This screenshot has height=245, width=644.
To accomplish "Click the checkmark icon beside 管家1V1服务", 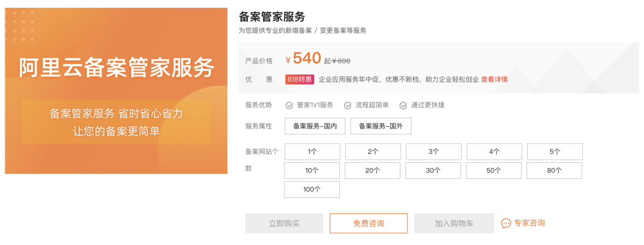I will [289, 106].
